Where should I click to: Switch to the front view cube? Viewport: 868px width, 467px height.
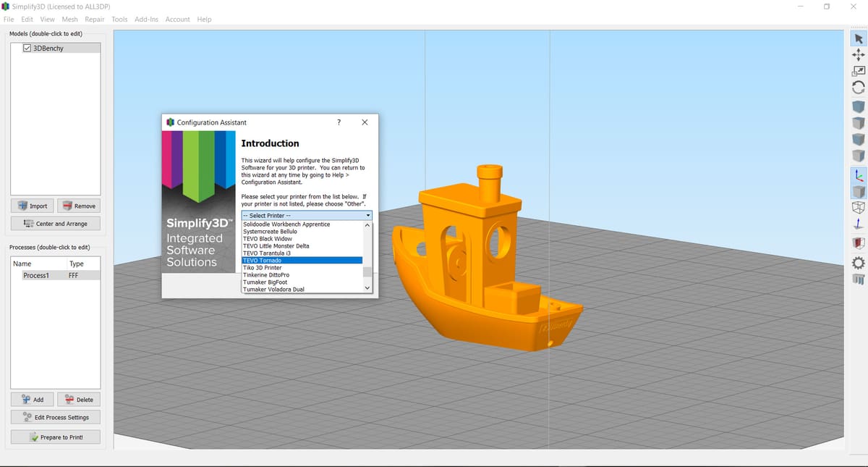(x=859, y=138)
